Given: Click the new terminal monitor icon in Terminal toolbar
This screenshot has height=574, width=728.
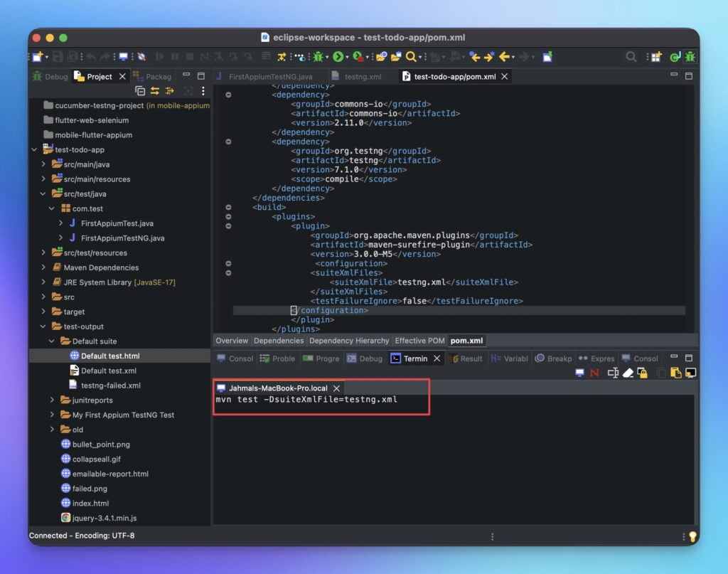Looking at the screenshot, I should (x=579, y=373).
